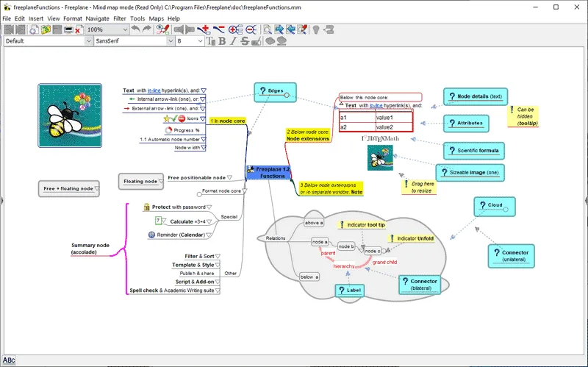Expand the Template & Style node triangle
588x367 pixels.
218,265
